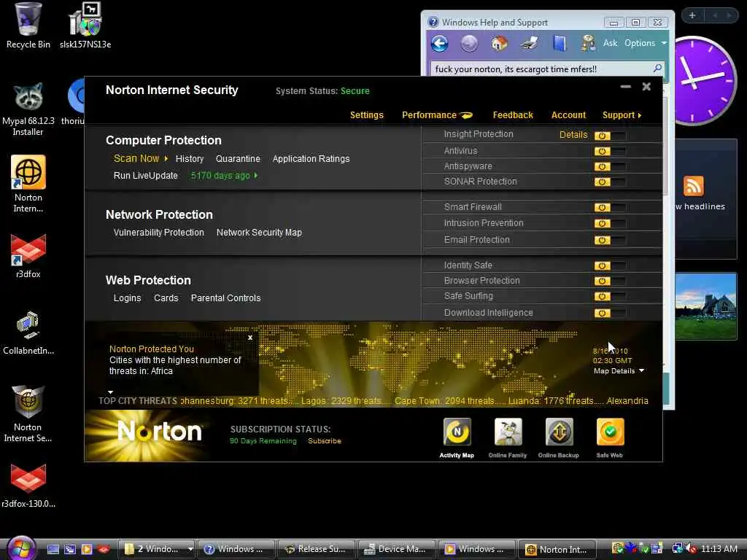The image size is (747, 560).
Task: Select CollabnetIn... desktop icon
Action: tap(28, 332)
